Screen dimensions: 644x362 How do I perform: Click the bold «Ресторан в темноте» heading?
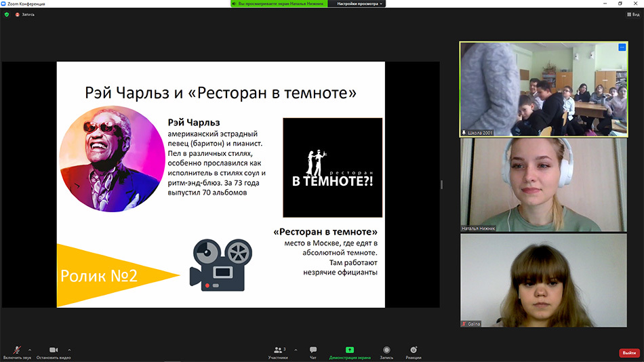[x=325, y=232]
